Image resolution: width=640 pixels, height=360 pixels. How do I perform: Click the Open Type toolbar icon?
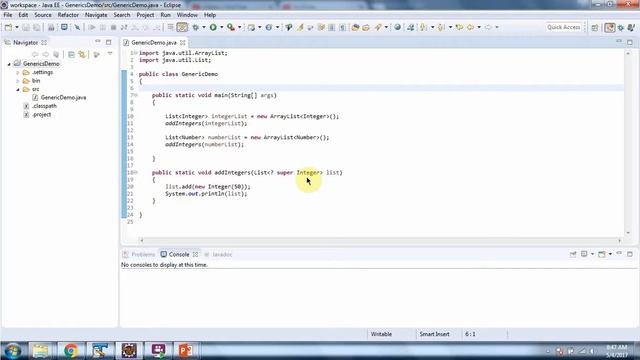355,27
